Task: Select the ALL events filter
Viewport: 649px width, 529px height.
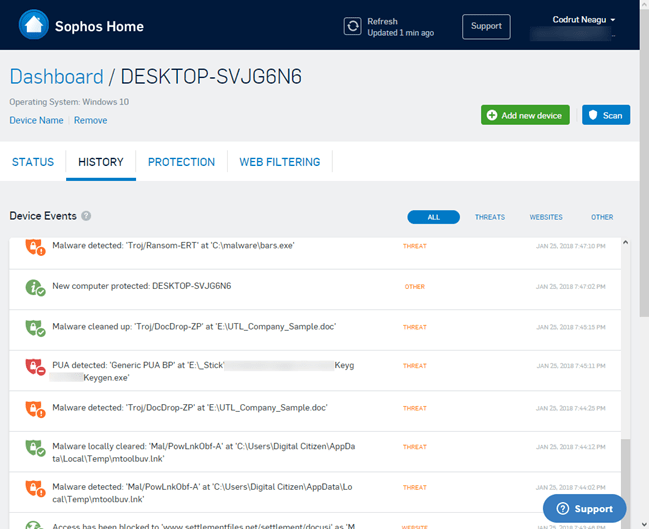Action: [x=433, y=217]
